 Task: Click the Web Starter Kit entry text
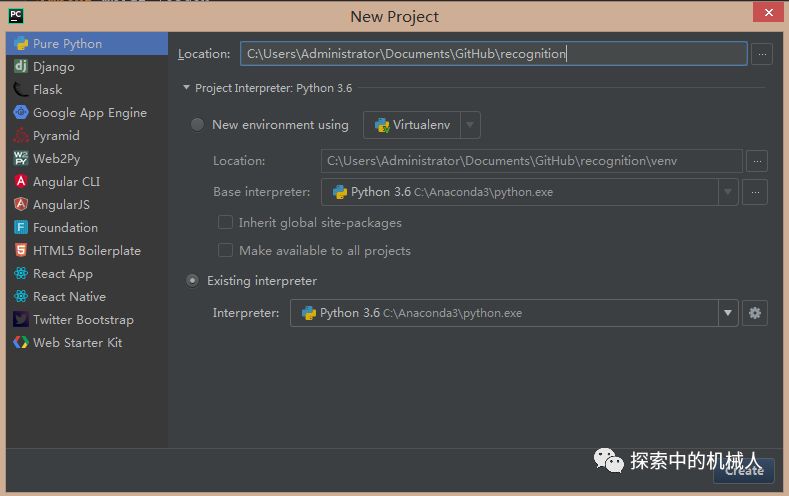tap(77, 343)
